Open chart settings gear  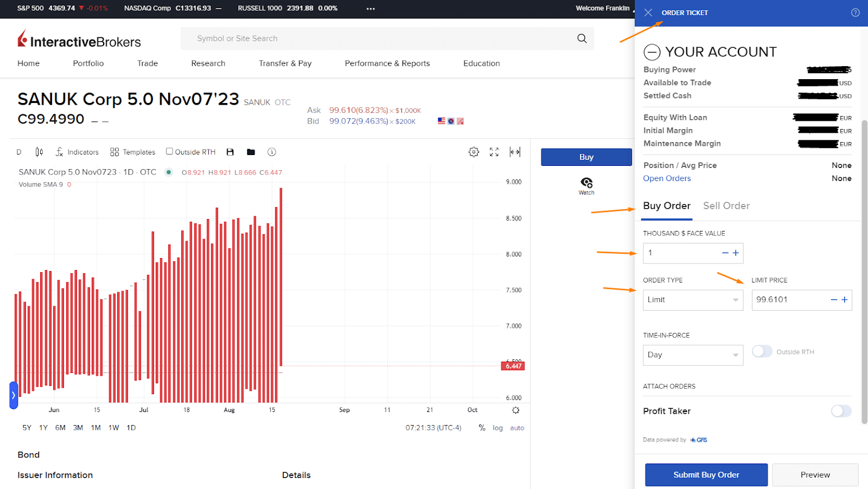(474, 152)
